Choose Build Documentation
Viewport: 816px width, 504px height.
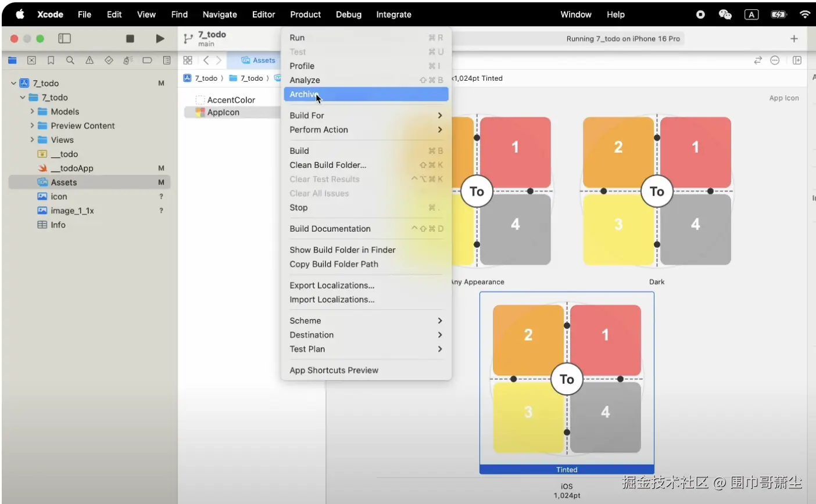click(366, 229)
